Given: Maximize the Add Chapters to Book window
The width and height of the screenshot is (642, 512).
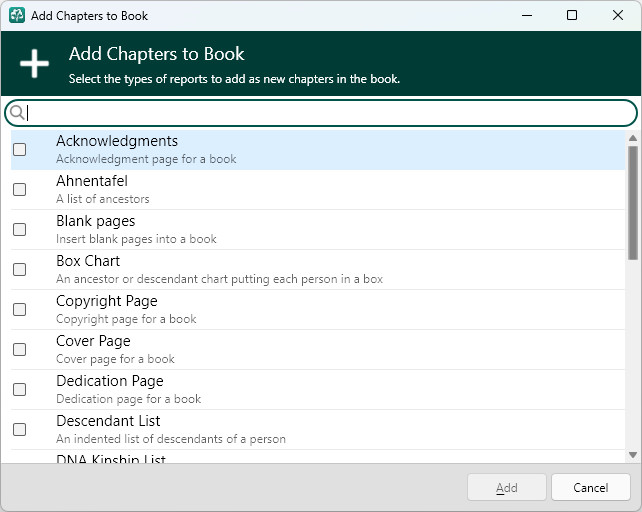Looking at the screenshot, I should tap(572, 16).
